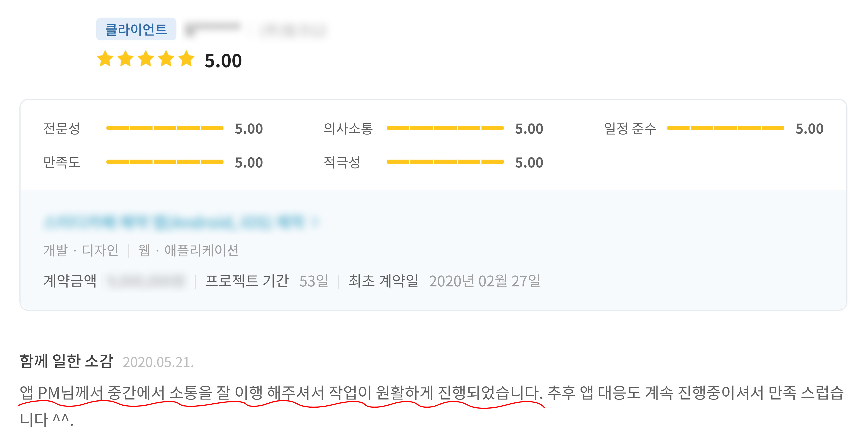
Task: Click the 개발 · 디자인 category text
Action: (81, 251)
